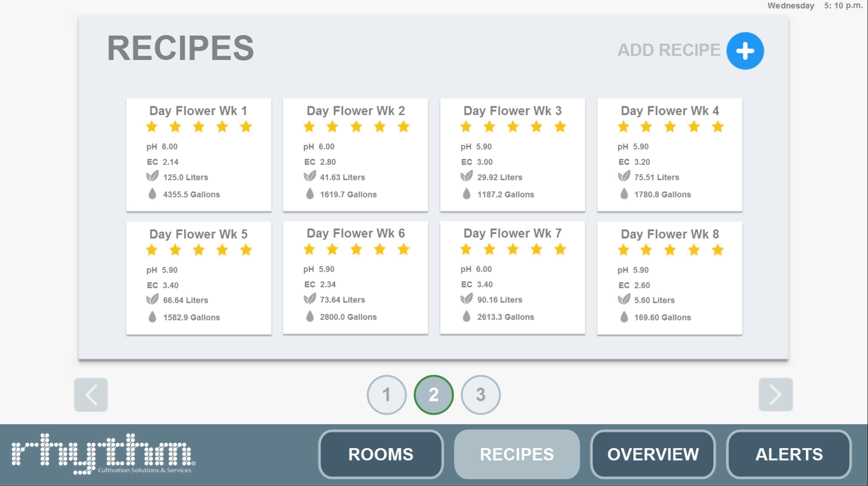Select page 1 of recipes
Screen dimensions: 868x486
386,395
